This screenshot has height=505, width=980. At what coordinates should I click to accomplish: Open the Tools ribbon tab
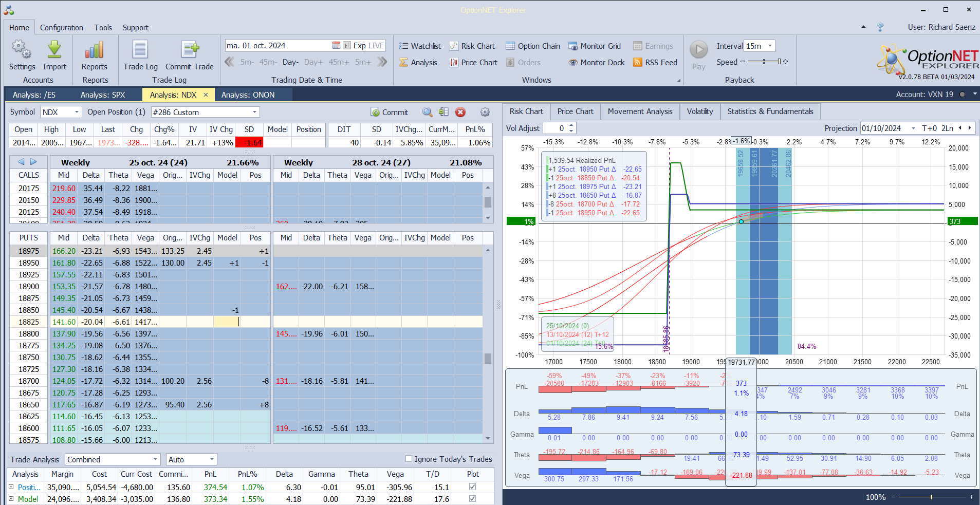click(103, 28)
